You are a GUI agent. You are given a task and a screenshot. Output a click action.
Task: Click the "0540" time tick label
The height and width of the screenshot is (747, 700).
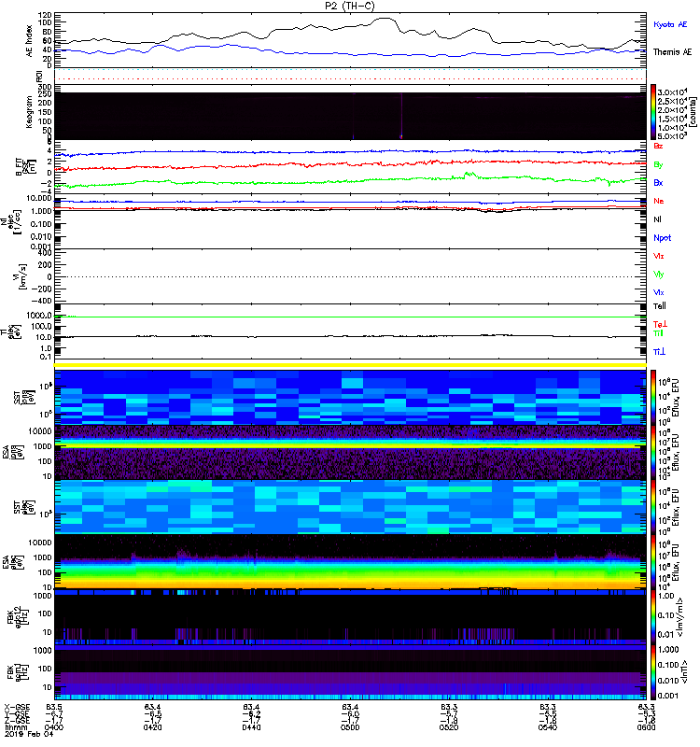(x=548, y=727)
